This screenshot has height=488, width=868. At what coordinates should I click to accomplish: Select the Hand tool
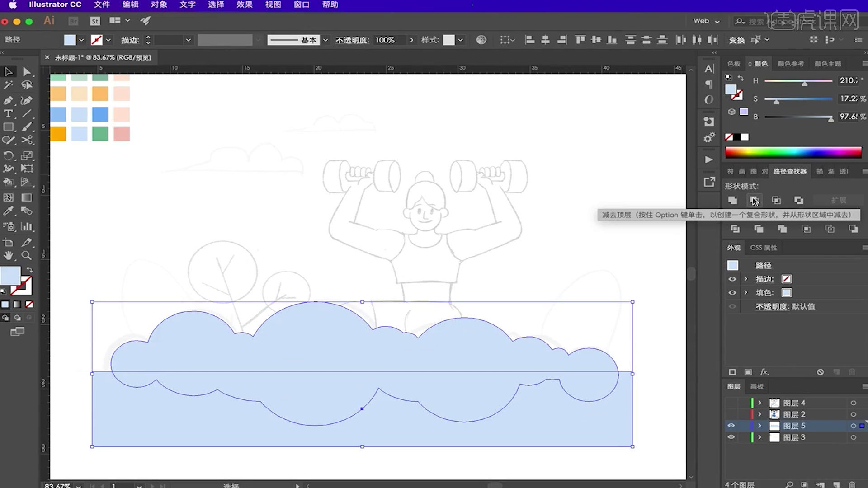(8, 255)
